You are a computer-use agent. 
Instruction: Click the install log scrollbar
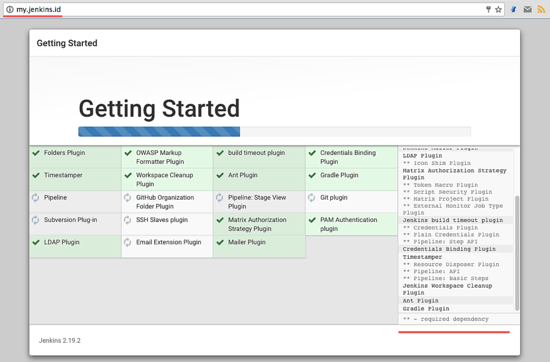coord(517,253)
